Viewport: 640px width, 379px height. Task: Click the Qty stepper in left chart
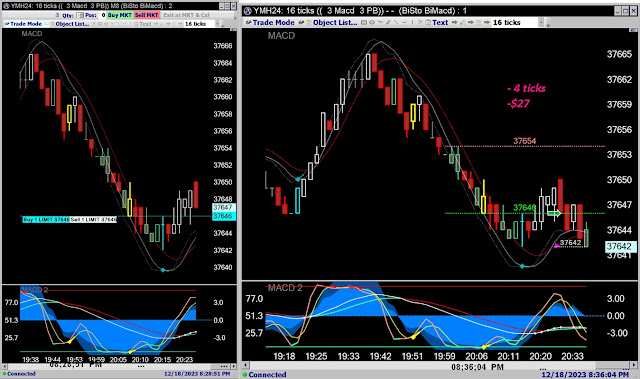[x=80, y=15]
